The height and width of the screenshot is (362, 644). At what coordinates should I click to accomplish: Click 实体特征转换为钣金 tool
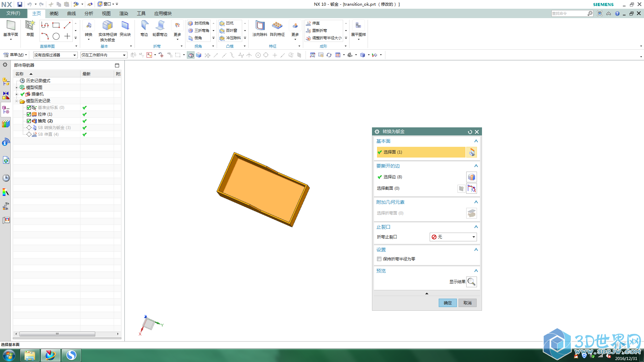pyautogui.click(x=108, y=30)
